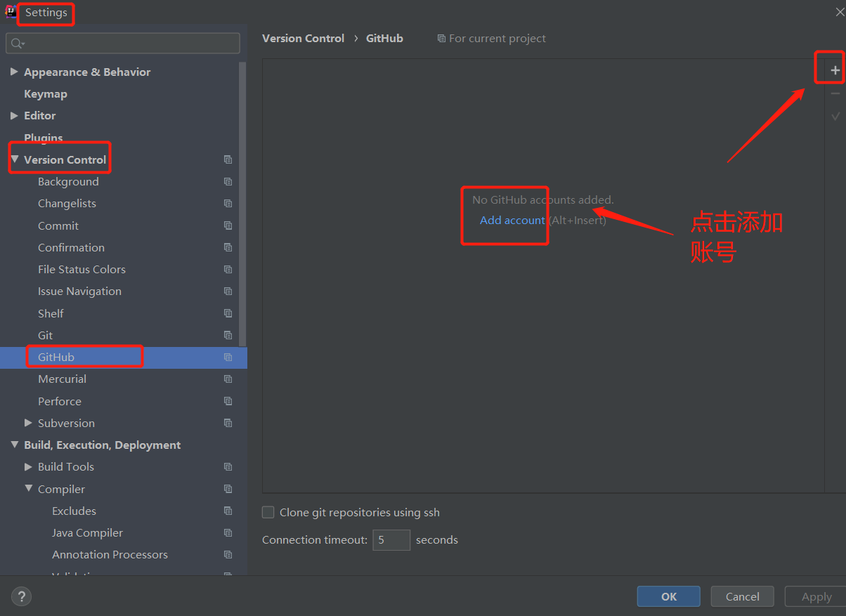Select Perforce settings item
846x616 pixels.
coord(60,402)
